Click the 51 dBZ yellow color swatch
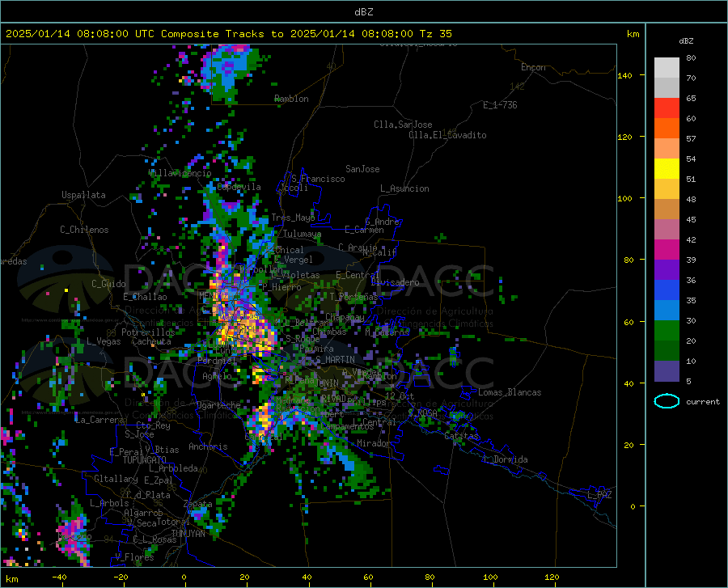The height and width of the screenshot is (588, 728). [x=667, y=168]
